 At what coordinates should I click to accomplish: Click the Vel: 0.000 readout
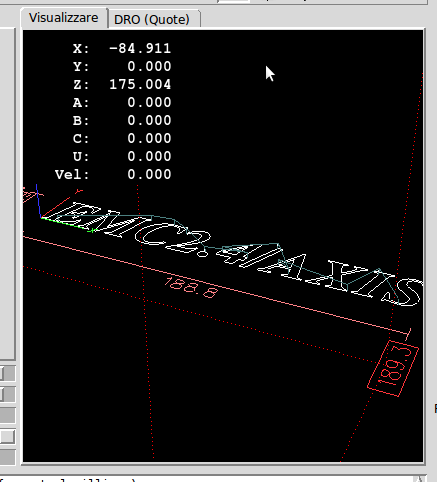point(113,175)
